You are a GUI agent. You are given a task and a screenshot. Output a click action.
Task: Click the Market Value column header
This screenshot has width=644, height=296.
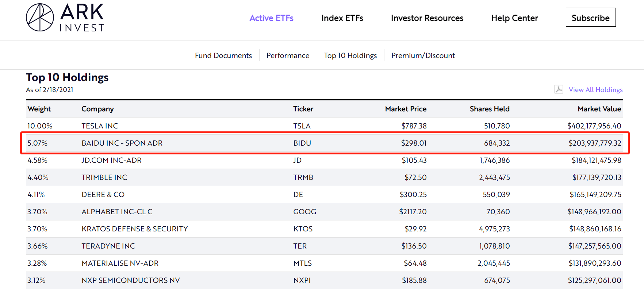pos(599,109)
